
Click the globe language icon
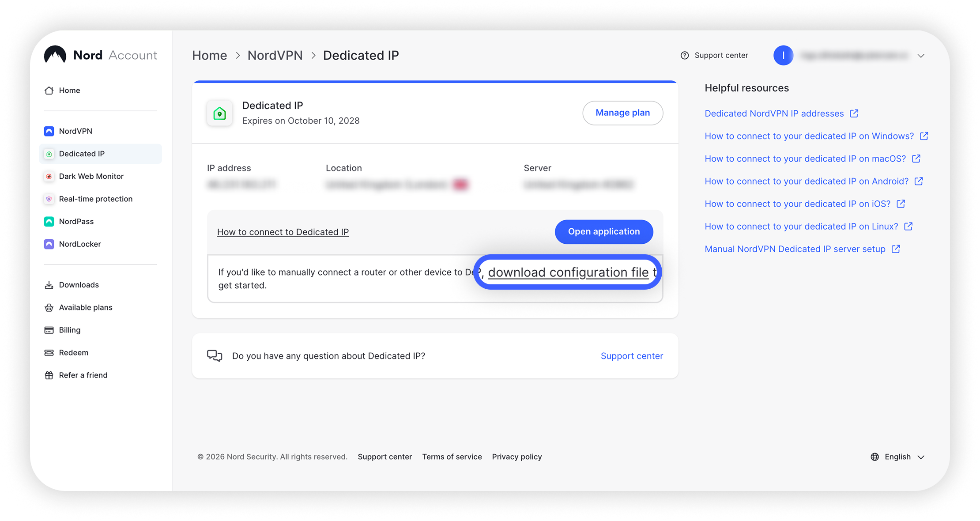[x=875, y=457]
